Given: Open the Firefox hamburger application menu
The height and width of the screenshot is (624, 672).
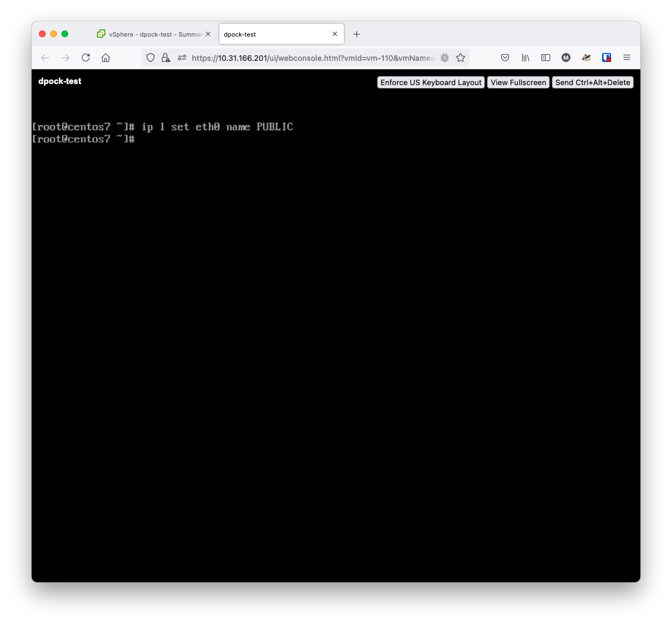Looking at the screenshot, I should [626, 57].
